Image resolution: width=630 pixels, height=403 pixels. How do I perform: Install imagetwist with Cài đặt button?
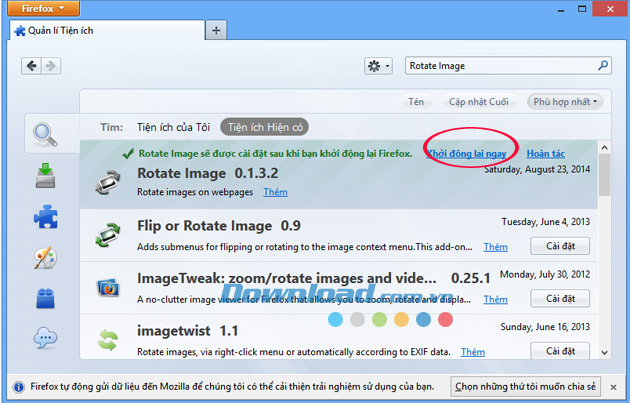[560, 350]
